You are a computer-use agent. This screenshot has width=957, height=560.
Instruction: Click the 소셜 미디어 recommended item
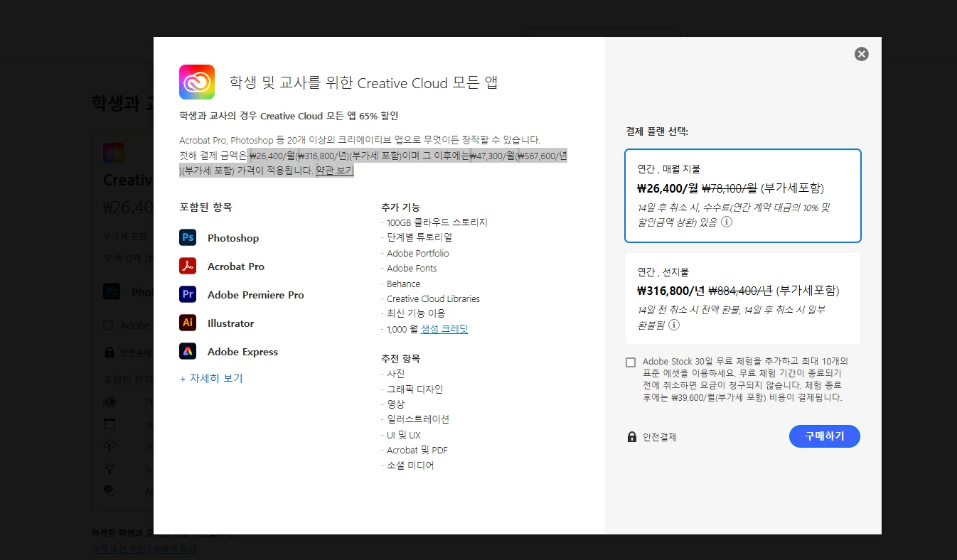pos(410,465)
